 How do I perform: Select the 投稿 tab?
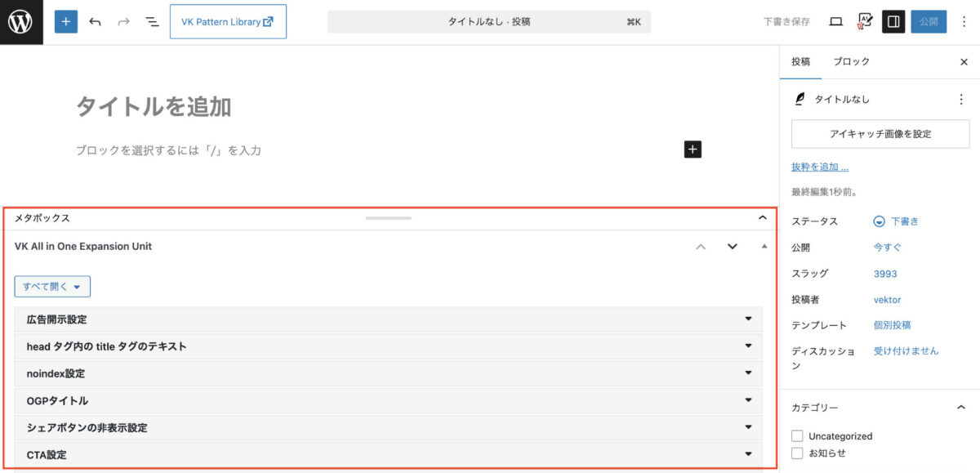tap(800, 61)
